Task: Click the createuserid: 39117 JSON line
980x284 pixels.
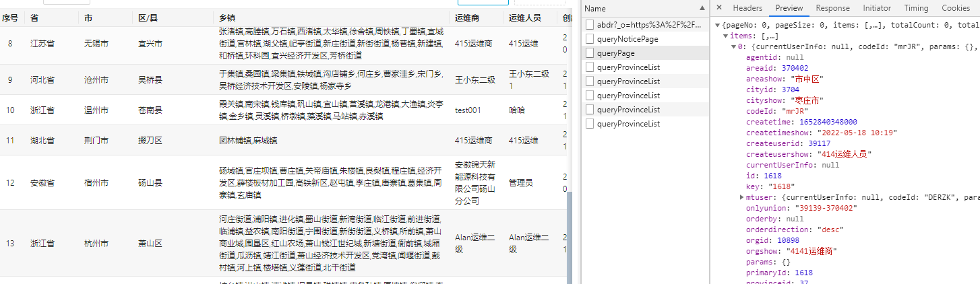Action: [789, 143]
